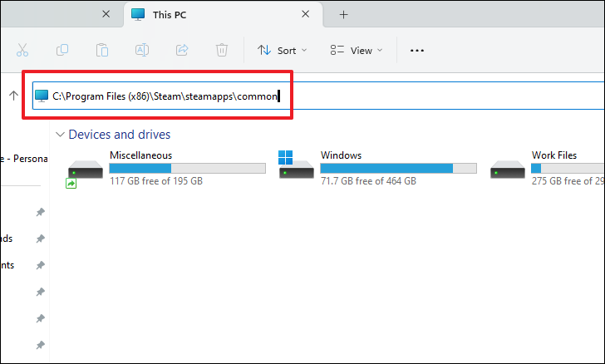Click the Windows drive icon
Viewport: 605px width, 364px height.
pyautogui.click(x=297, y=165)
